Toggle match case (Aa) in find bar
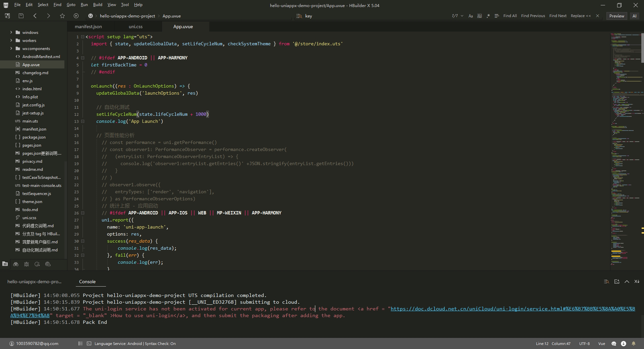The height and width of the screenshot is (349, 644). [471, 16]
